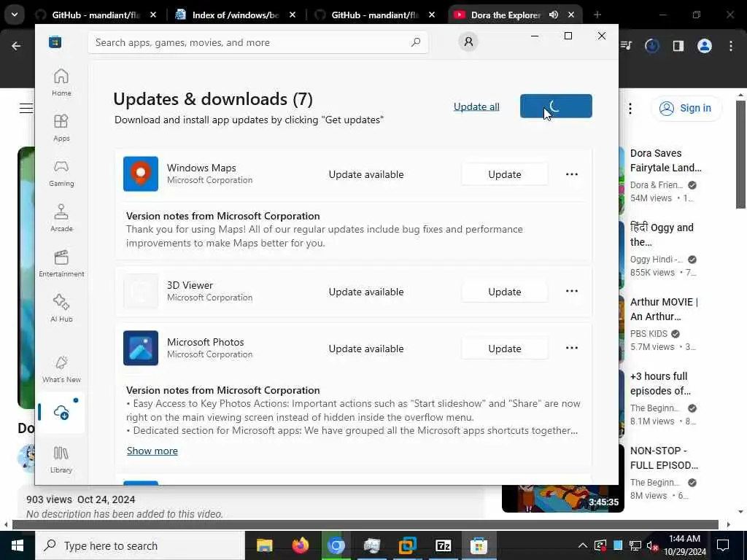Viewport: 747px width, 560px height.
Task: Select the Downloads cloud icon in sidebar
Action: pyautogui.click(x=61, y=412)
